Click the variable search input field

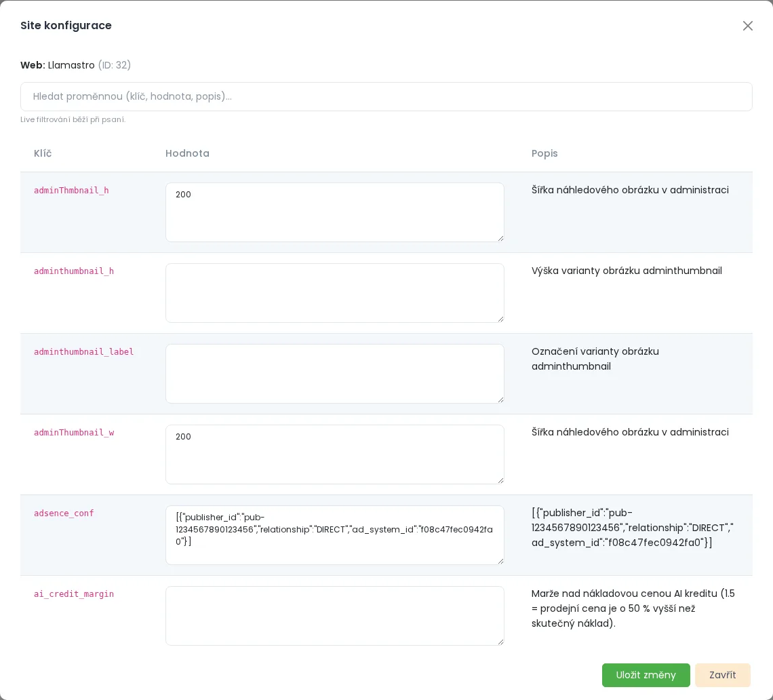coord(386,97)
